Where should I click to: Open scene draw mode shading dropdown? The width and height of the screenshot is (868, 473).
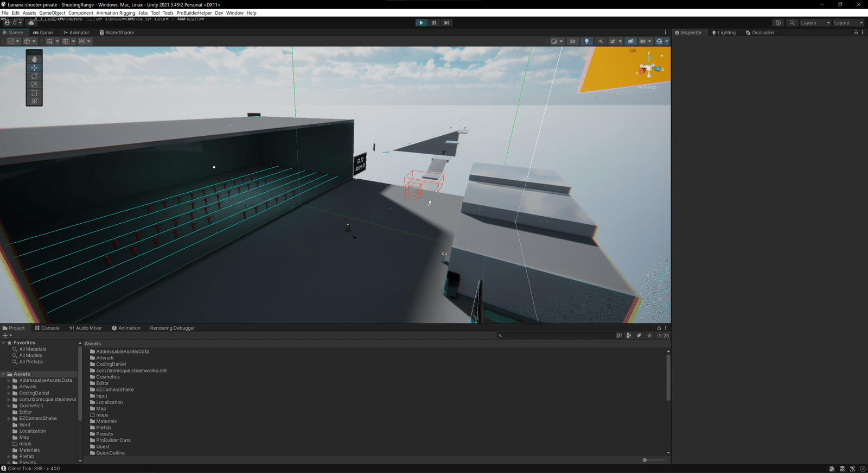click(x=557, y=41)
